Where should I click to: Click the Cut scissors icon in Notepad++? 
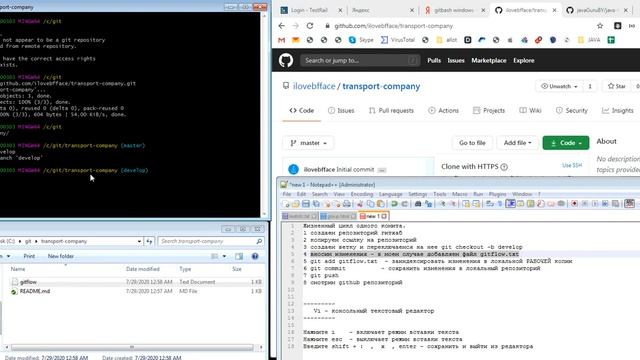(x=360, y=204)
